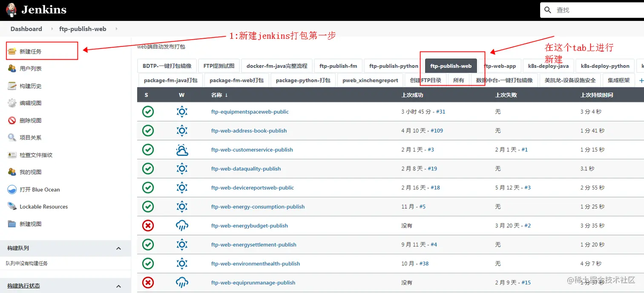Switch to 美凯龙-设备设施安全 tab
The height and width of the screenshot is (293, 644).
click(x=570, y=80)
